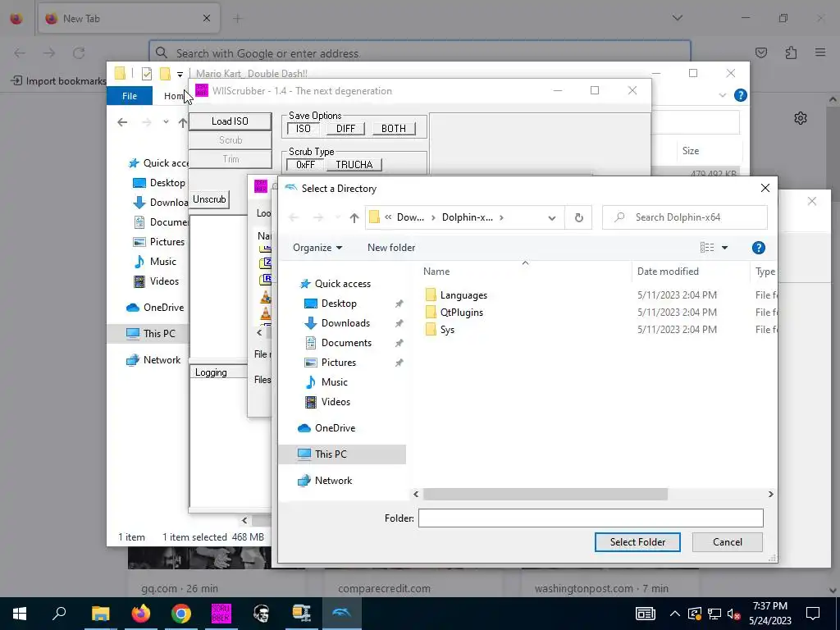Open the notification center icon

(813, 614)
